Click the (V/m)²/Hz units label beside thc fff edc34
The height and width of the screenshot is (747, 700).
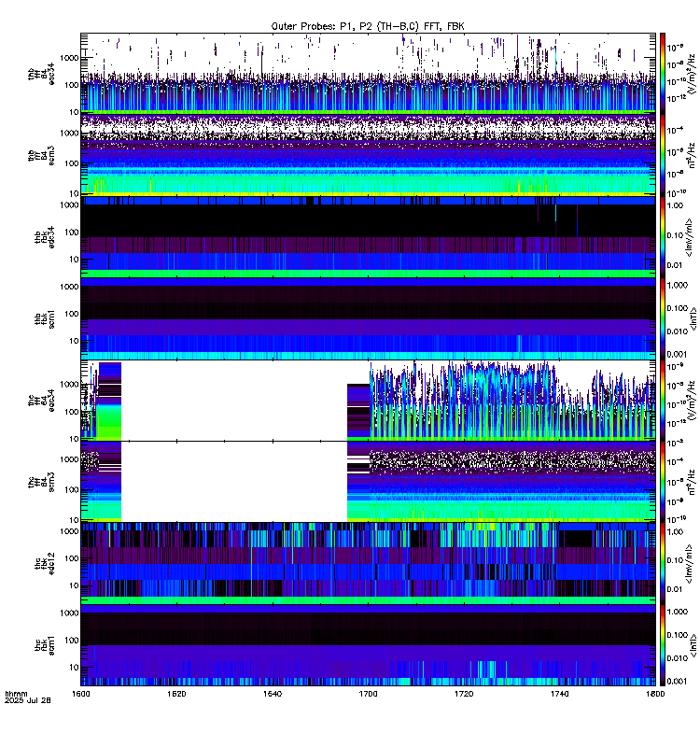(x=693, y=401)
